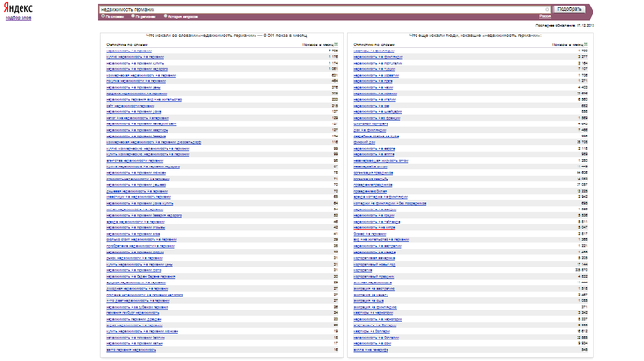The width and height of the screenshot is (644, 361).
Task: Open the 'Россия' region selector link
Action: pyautogui.click(x=545, y=17)
